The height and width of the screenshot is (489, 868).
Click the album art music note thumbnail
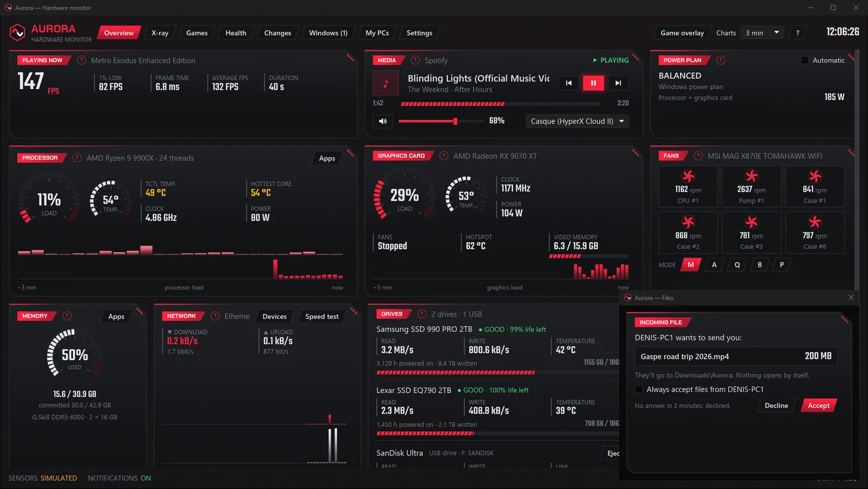click(386, 83)
